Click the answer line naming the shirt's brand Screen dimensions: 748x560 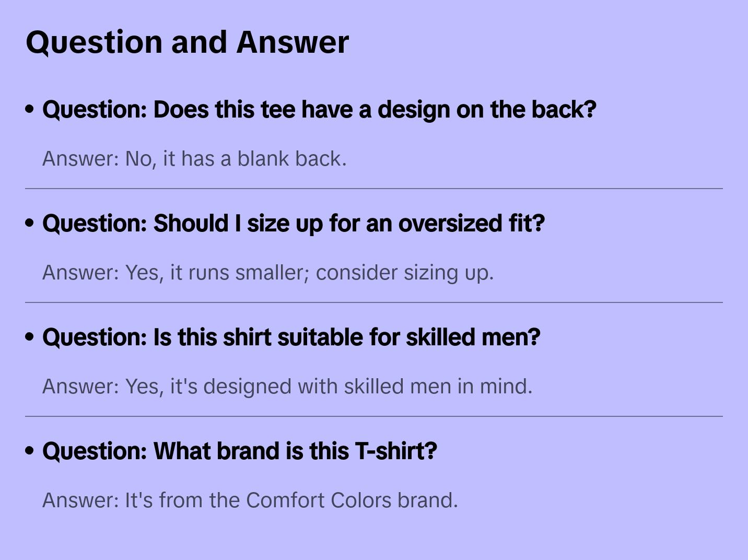(x=250, y=500)
